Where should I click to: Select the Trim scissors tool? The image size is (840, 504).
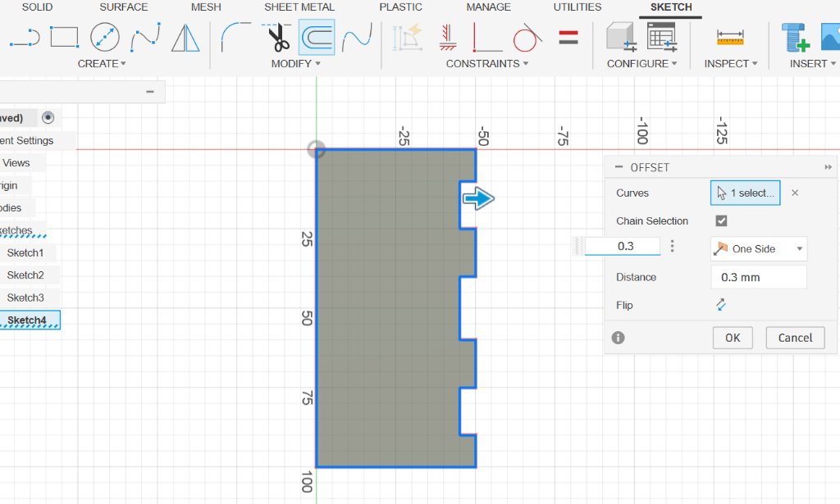coord(277,37)
